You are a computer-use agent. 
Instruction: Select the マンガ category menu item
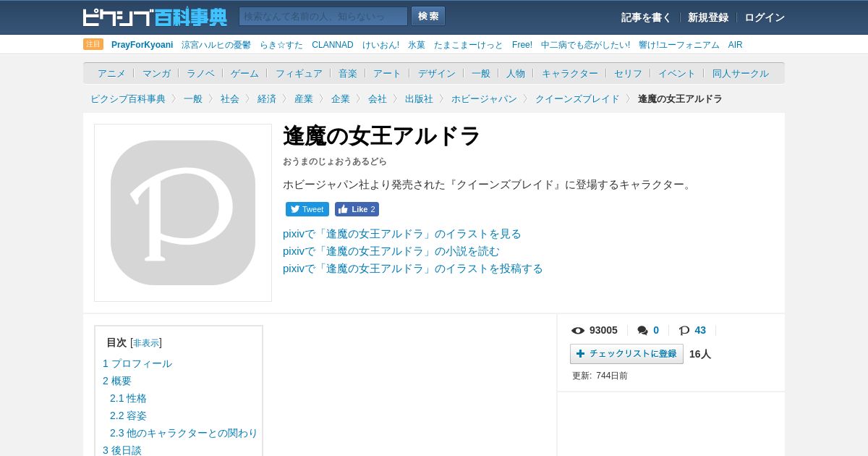(x=156, y=73)
